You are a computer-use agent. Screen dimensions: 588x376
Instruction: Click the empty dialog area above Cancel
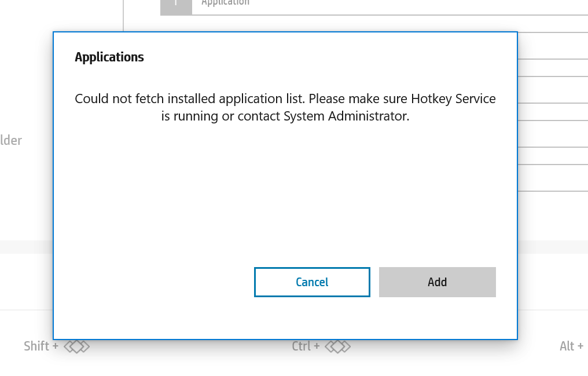[312, 203]
